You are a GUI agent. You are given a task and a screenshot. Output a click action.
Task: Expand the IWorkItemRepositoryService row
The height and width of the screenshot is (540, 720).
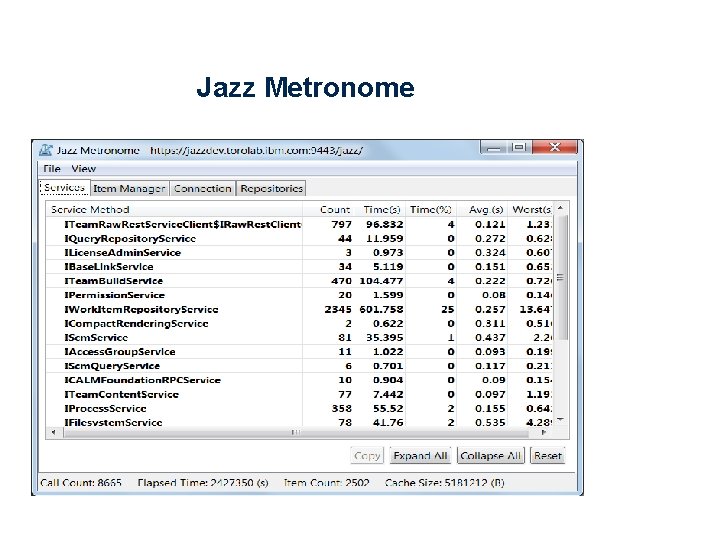click(x=141, y=309)
